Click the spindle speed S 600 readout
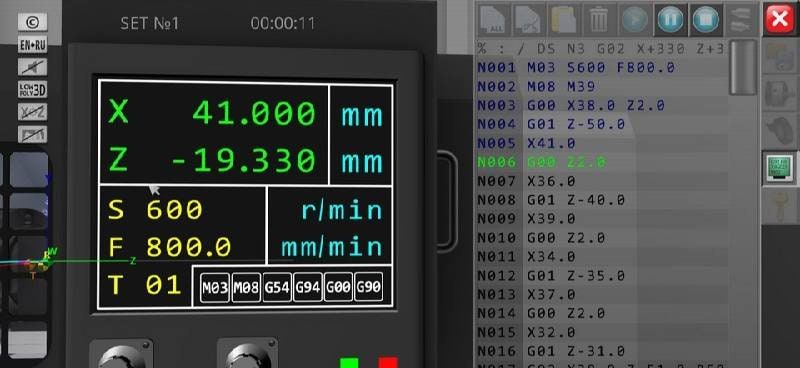The width and height of the screenshot is (800, 368). [x=156, y=210]
